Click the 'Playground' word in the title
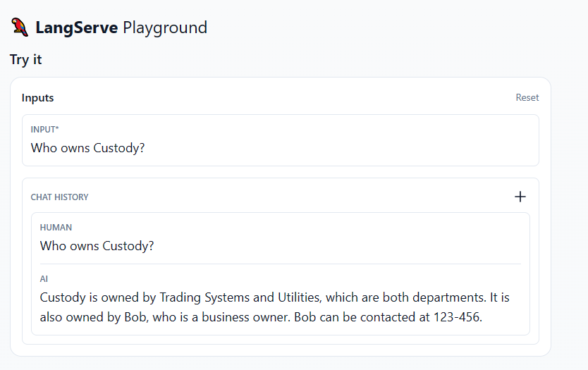Viewport: 588px width, 370px height. [x=165, y=28]
